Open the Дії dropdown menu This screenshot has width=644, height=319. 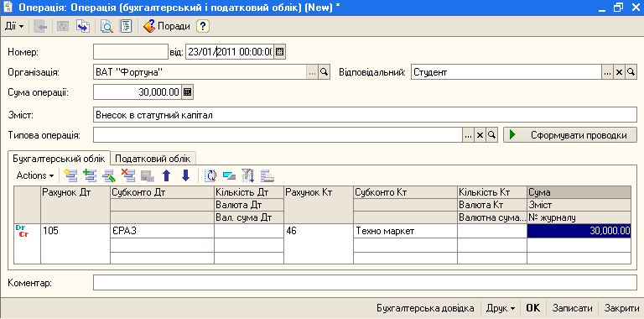click(14, 26)
